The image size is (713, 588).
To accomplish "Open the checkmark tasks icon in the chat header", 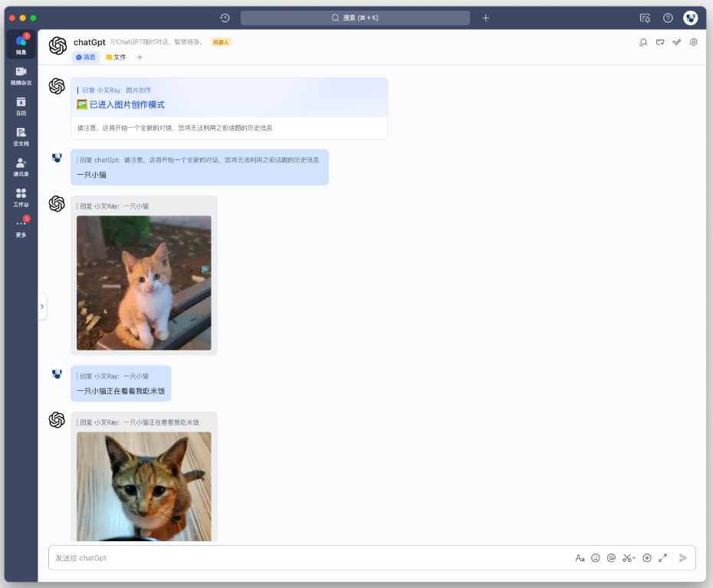I will pyautogui.click(x=677, y=42).
